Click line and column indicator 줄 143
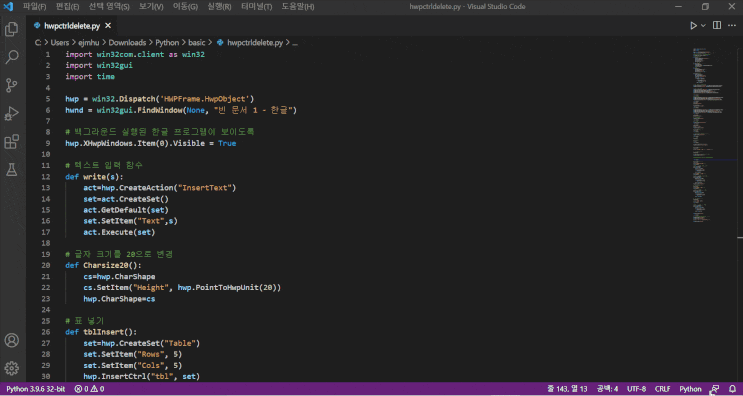 coord(567,389)
